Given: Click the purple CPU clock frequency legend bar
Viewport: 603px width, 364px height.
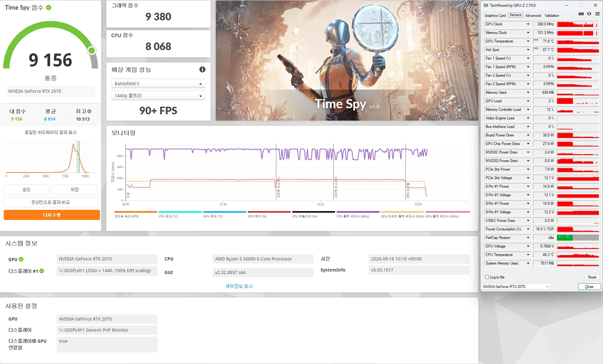Looking at the screenshot, I should [358, 212].
